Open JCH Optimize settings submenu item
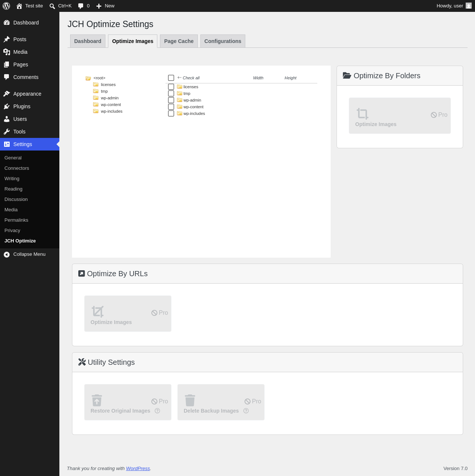Viewport: 475px width, 476px height. coord(20,241)
